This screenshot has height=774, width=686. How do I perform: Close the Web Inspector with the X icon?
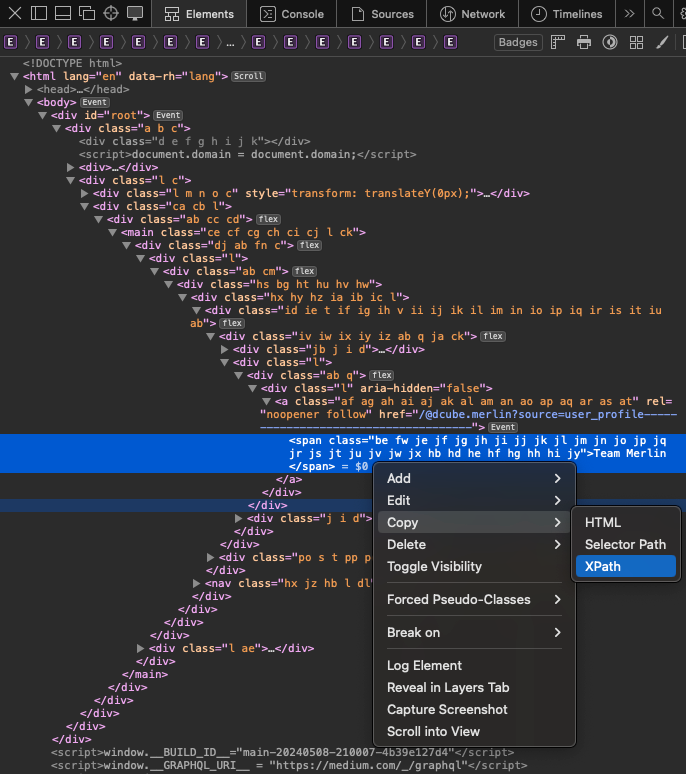coord(15,13)
